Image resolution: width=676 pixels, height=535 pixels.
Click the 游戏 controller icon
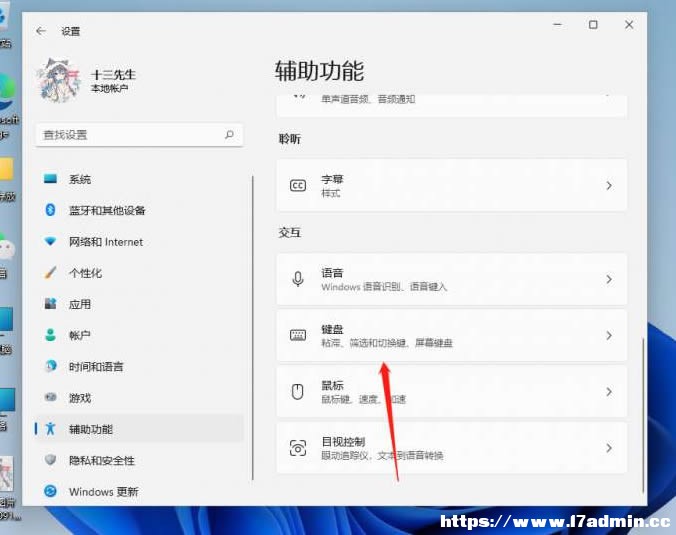coord(50,397)
